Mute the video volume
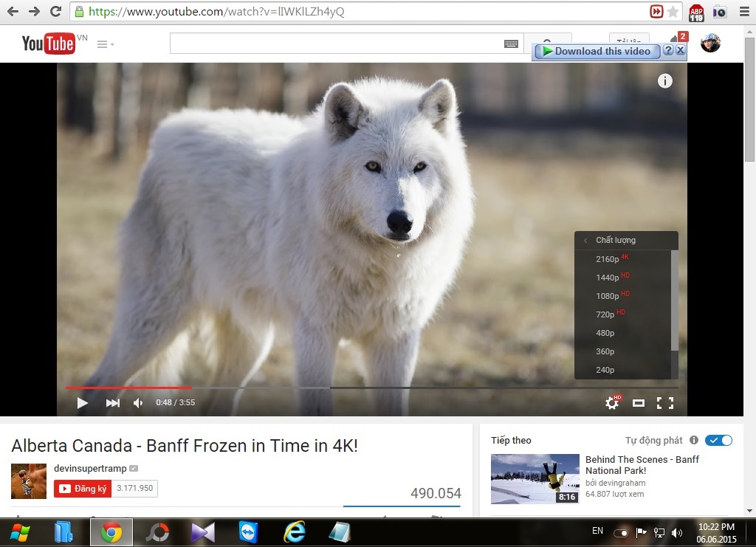 138,403
